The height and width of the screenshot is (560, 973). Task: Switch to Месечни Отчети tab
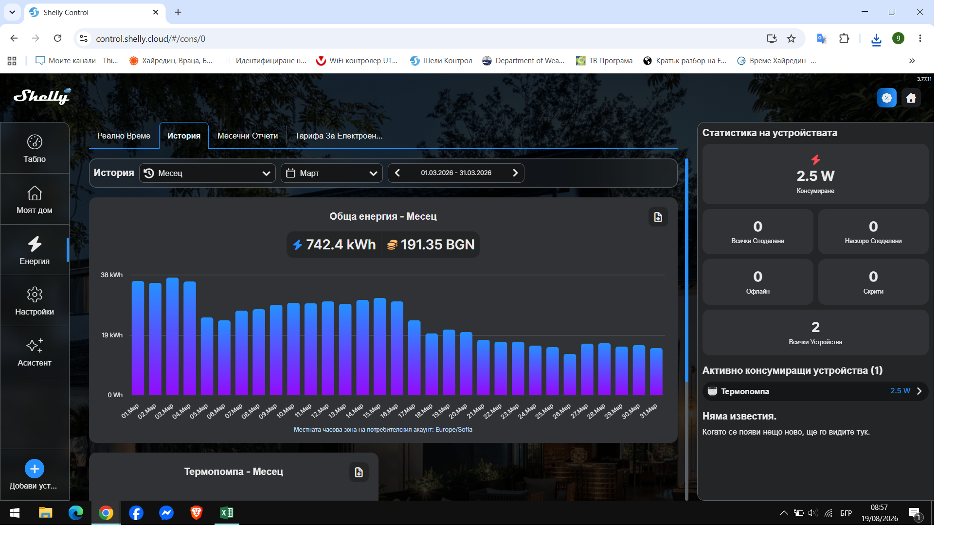pyautogui.click(x=248, y=136)
